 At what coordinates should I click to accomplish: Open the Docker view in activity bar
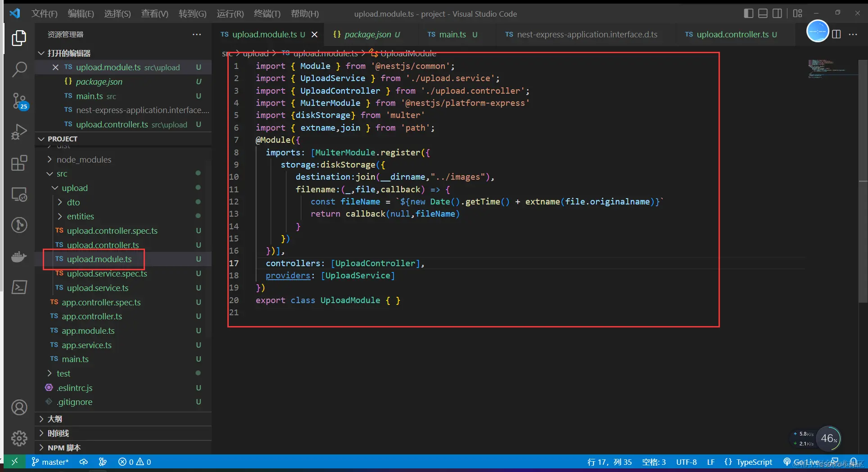pyautogui.click(x=19, y=257)
